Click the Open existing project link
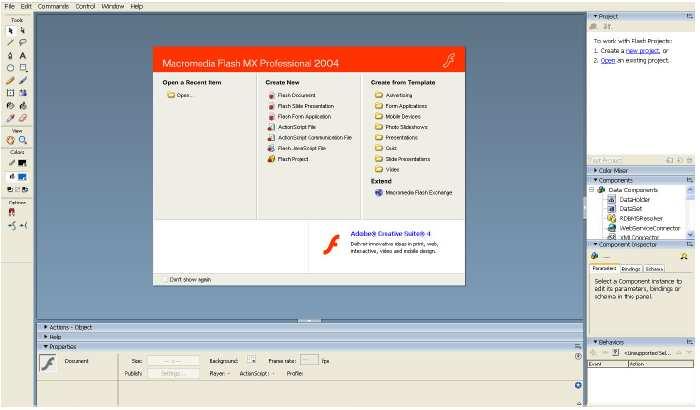This screenshot has width=700, height=410. tap(608, 60)
